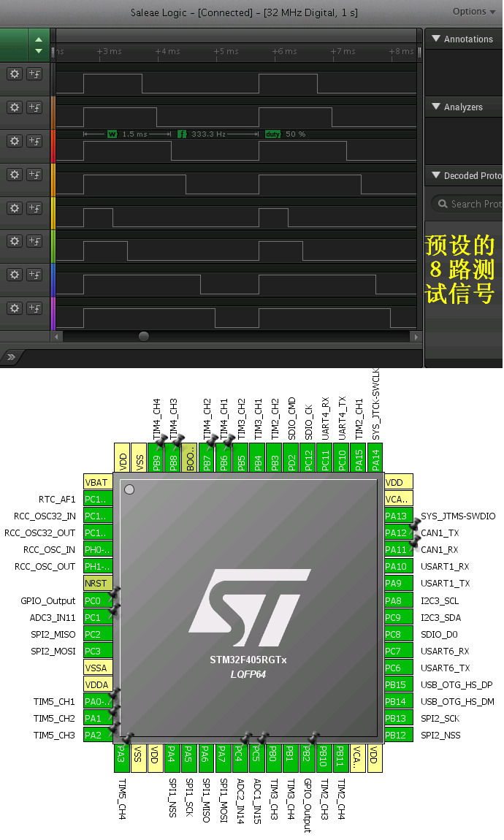Viewport: 504px width, 840px height.
Task: Click the green down arrow above channels
Action: [x=39, y=51]
